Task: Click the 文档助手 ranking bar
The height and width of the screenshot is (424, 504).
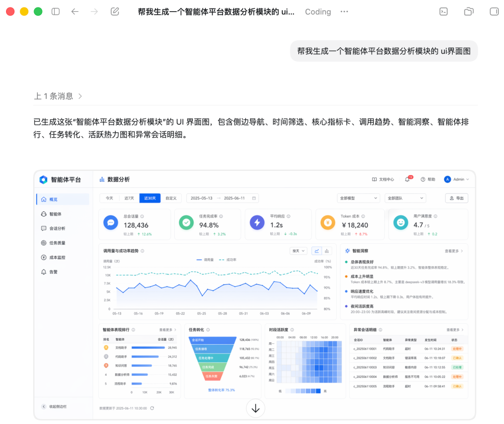Action: tap(148, 348)
